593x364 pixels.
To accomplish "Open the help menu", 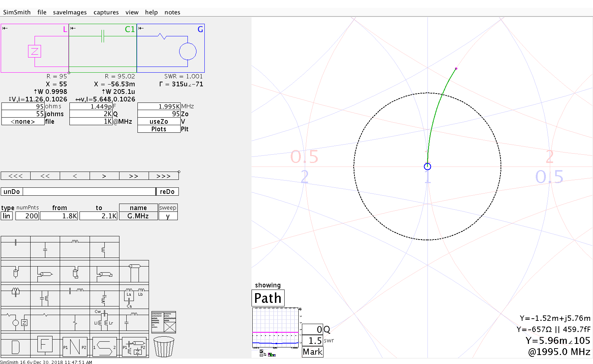I will (151, 12).
